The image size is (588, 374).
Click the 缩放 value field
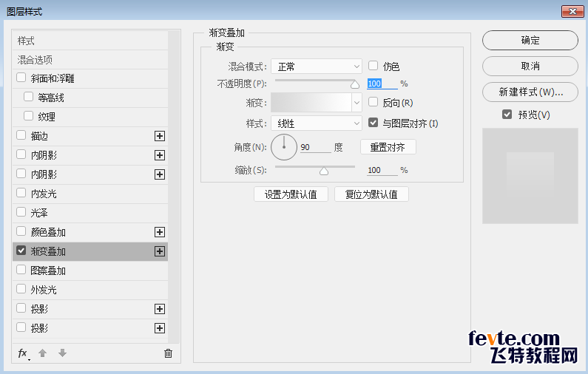click(x=382, y=170)
